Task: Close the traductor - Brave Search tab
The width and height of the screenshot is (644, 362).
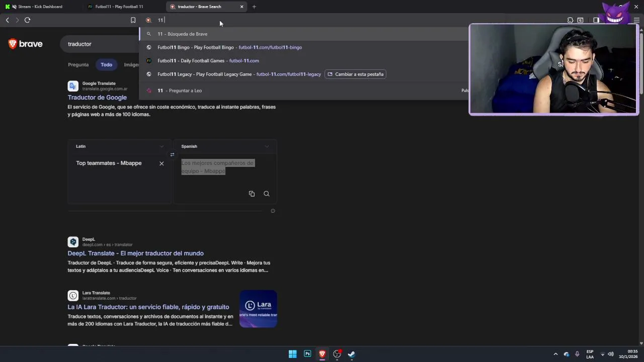Action: pyautogui.click(x=242, y=7)
